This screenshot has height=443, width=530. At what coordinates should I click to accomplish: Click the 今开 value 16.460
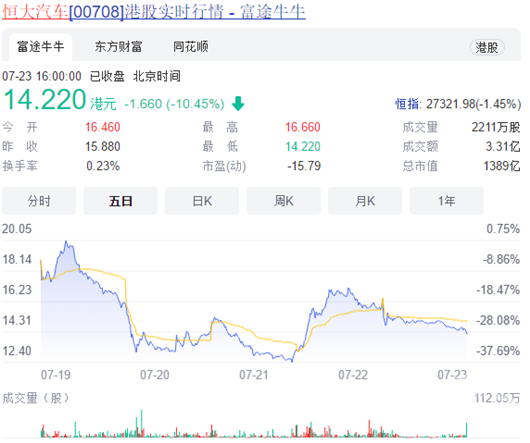tap(102, 127)
